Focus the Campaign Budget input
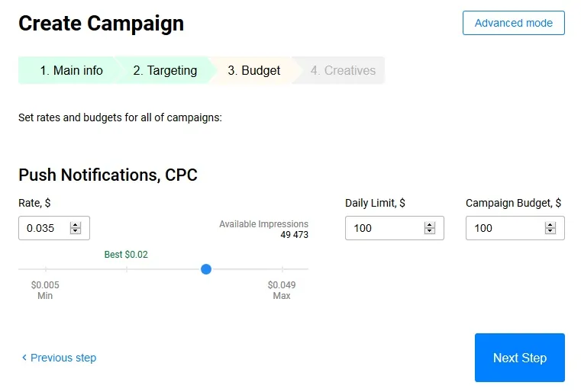This screenshot has width=581, height=392. (502, 228)
